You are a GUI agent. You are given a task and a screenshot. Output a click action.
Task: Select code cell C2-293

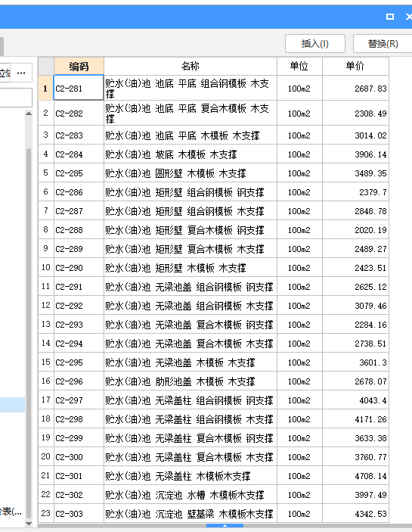click(79, 325)
